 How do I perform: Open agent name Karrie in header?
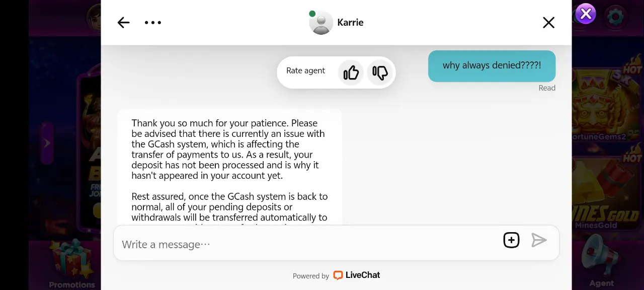[350, 23]
